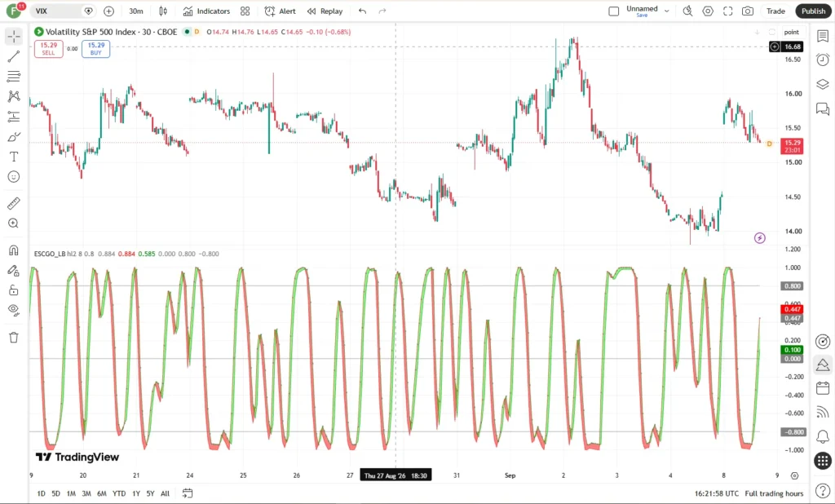Open the chats panel

pyautogui.click(x=823, y=109)
